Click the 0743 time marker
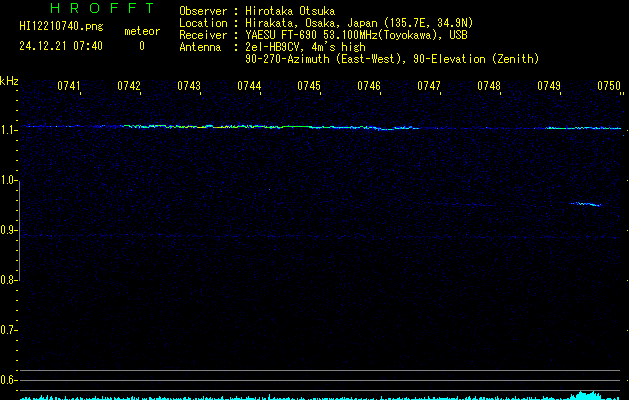The height and width of the screenshot is (400, 629). 189,85
